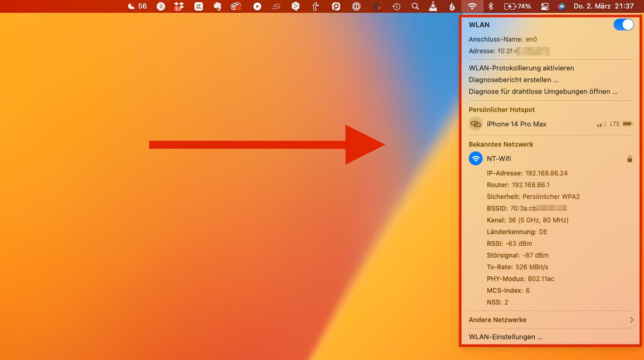Connect to iPhone 14 Pro Max hotspot
Viewport: 644px width, 360px height.
pos(516,124)
